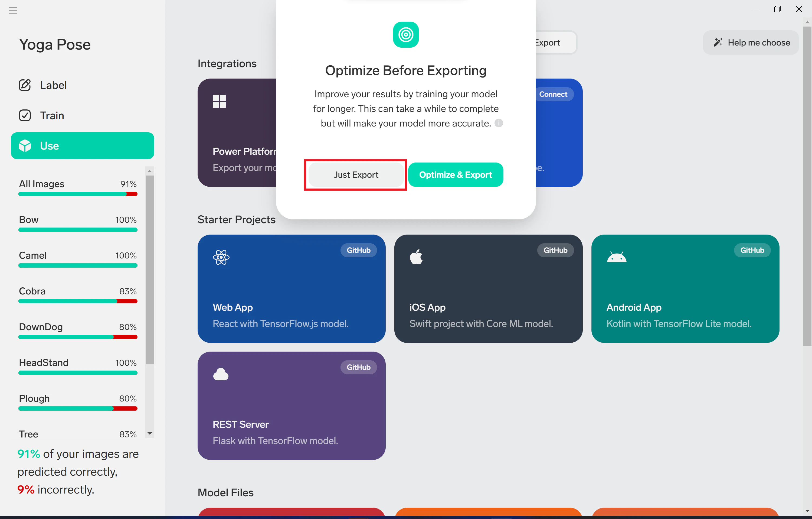
Task: Select the Camel label row
Action: [78, 259]
